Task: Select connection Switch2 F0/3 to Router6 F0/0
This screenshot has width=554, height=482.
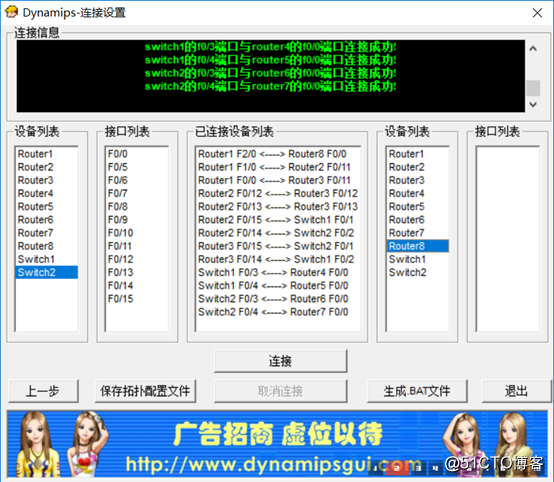Action: pyautogui.click(x=278, y=299)
